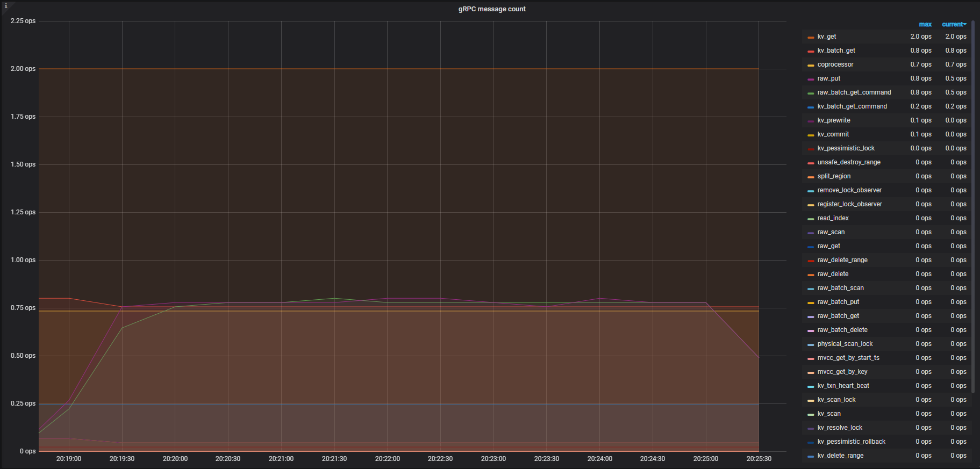Image resolution: width=980 pixels, height=469 pixels.
Task: Pick kv_delete_range in the legend
Action: [841, 456]
